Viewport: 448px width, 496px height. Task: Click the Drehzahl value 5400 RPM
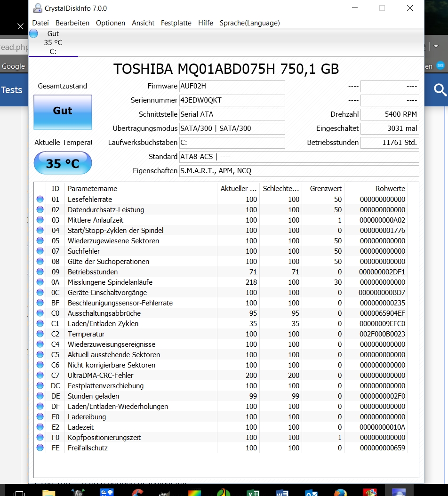pos(390,114)
